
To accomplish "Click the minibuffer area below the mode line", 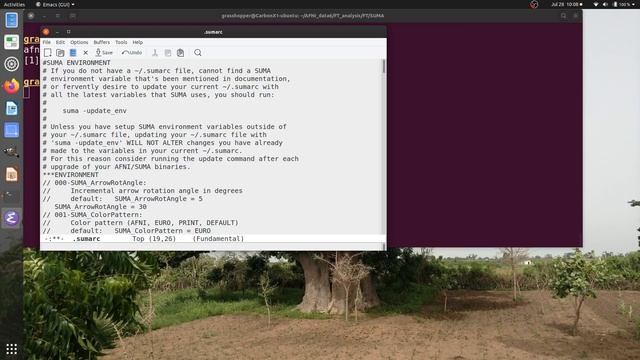I will click(x=211, y=247).
